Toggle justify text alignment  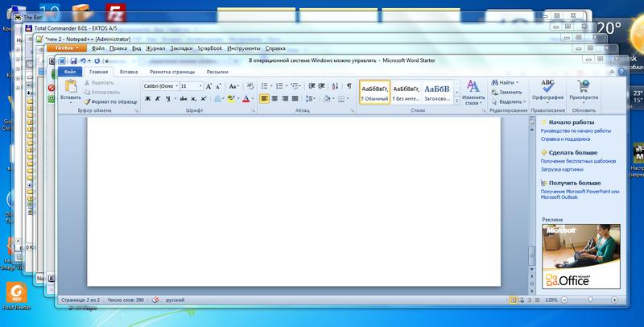pyautogui.click(x=295, y=98)
